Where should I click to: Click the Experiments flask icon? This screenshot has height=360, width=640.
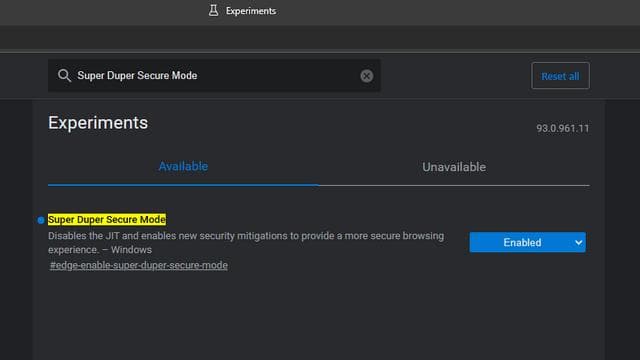pyautogui.click(x=213, y=11)
